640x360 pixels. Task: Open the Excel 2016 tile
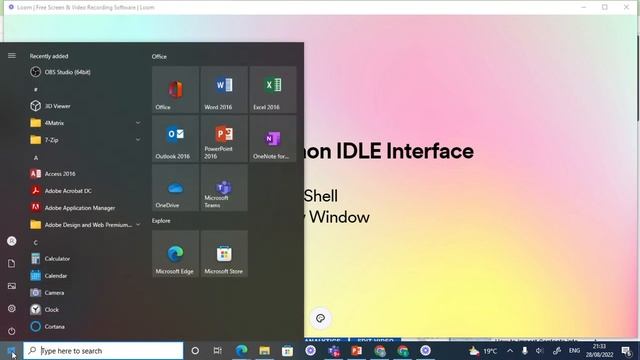click(x=273, y=90)
